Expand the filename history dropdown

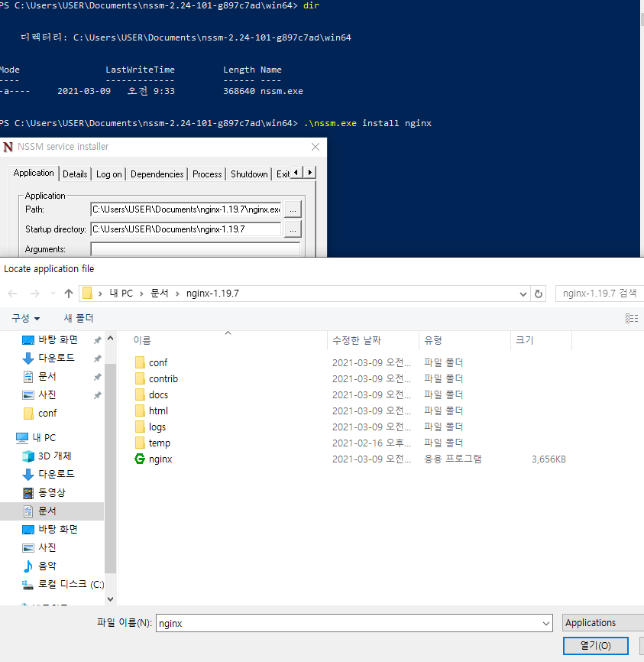tap(546, 623)
